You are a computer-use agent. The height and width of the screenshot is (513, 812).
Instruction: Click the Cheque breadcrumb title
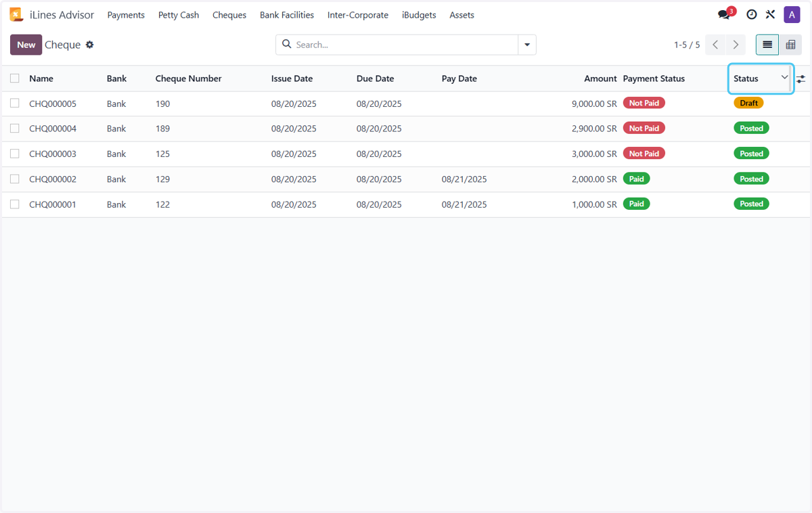(63, 45)
